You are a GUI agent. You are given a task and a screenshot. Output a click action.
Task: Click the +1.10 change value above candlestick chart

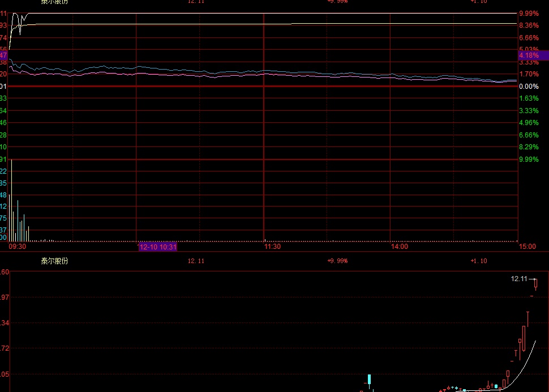478,261
